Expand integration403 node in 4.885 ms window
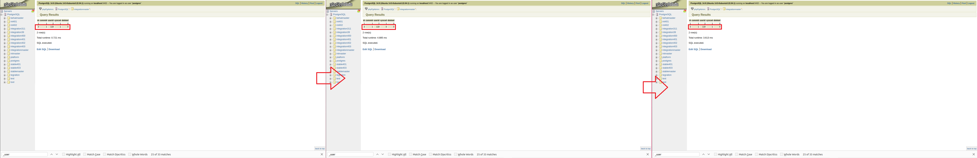 331,46
